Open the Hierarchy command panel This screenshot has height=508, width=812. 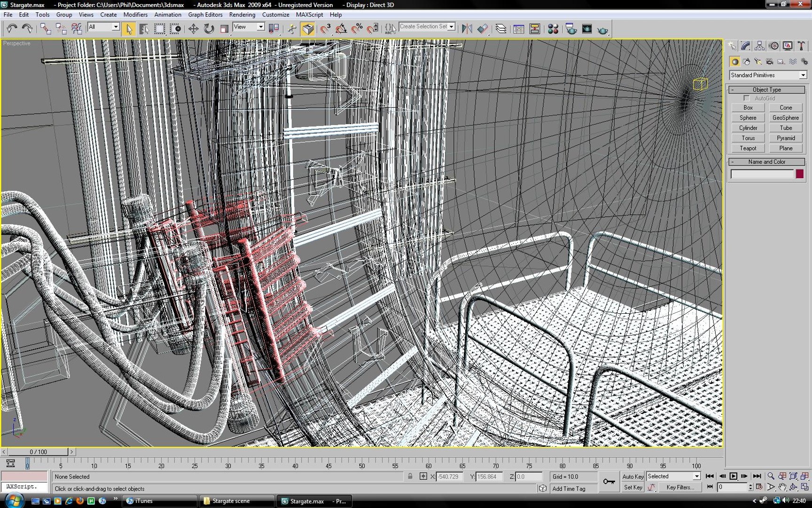759,46
